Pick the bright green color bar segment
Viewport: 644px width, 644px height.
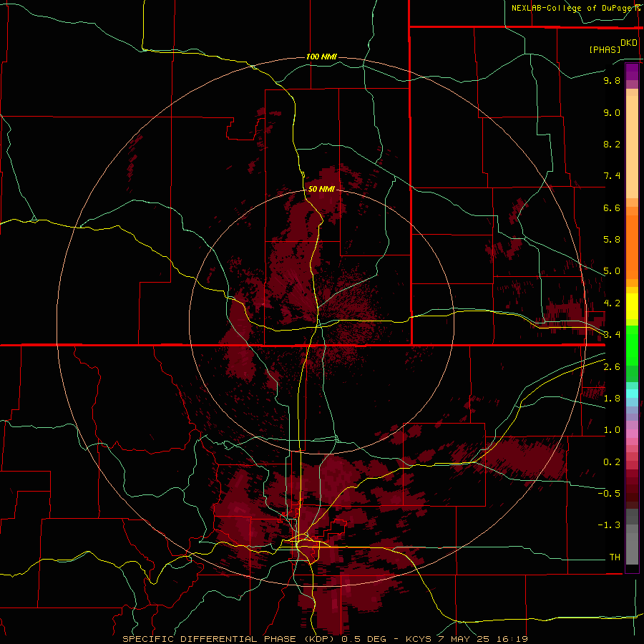coord(632,346)
